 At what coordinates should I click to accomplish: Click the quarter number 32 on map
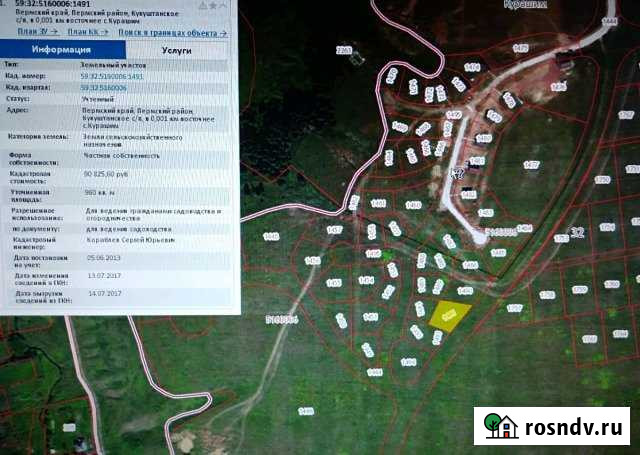pyautogui.click(x=576, y=232)
